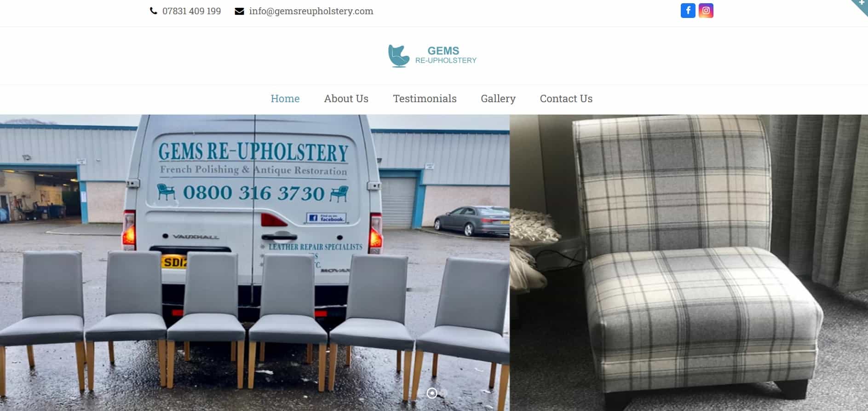Go to the Home menu item
Image resolution: width=868 pixels, height=411 pixels.
point(285,98)
